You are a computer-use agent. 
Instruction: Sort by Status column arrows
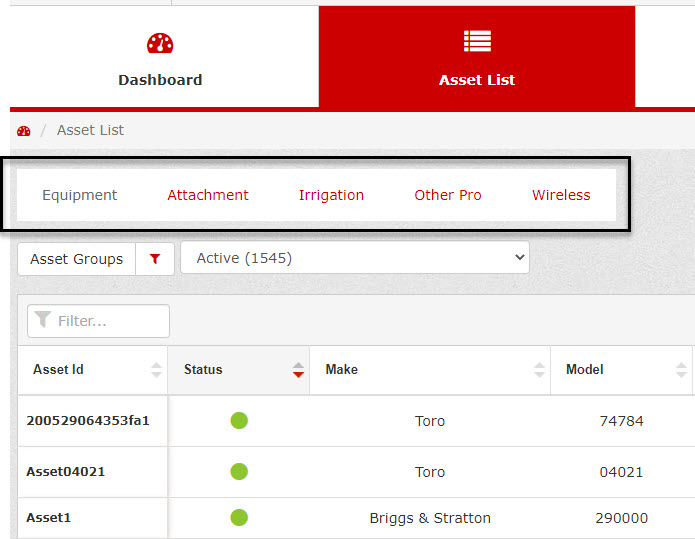298,370
